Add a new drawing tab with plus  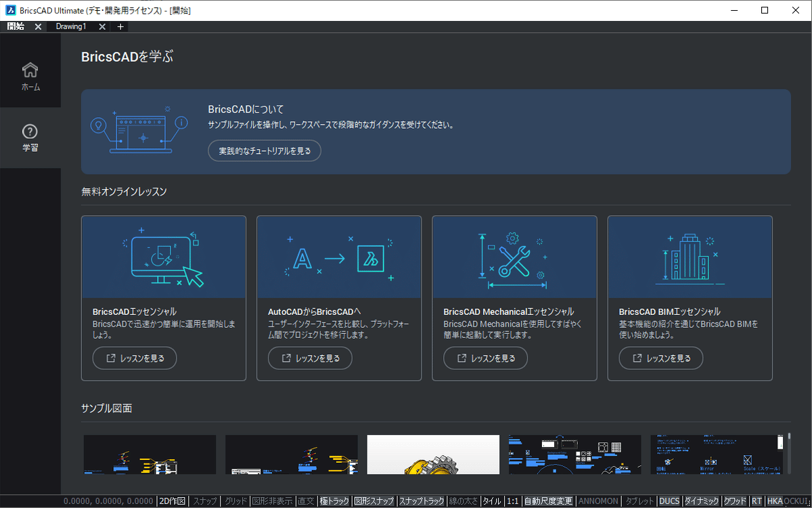[120, 26]
